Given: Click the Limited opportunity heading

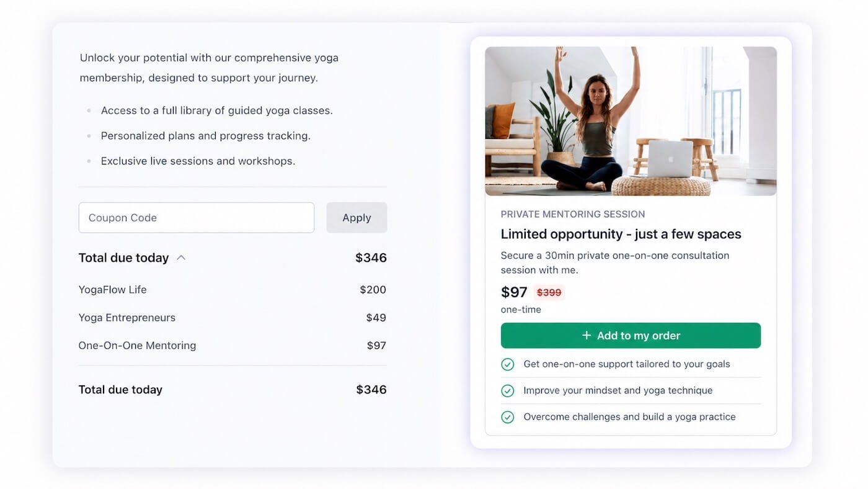Looking at the screenshot, I should tap(621, 234).
